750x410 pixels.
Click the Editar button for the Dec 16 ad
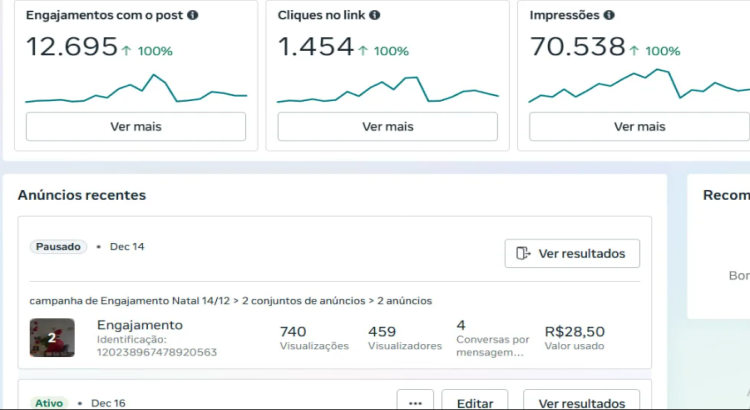(x=474, y=402)
